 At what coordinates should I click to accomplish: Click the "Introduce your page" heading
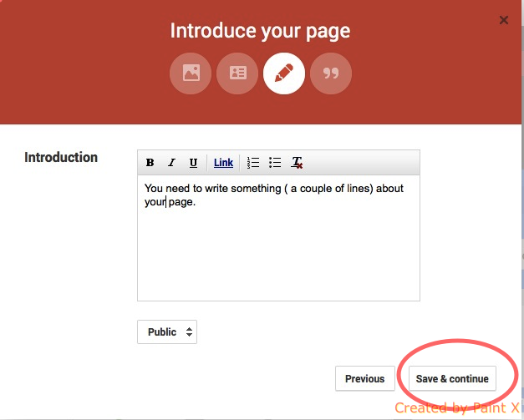(x=260, y=32)
